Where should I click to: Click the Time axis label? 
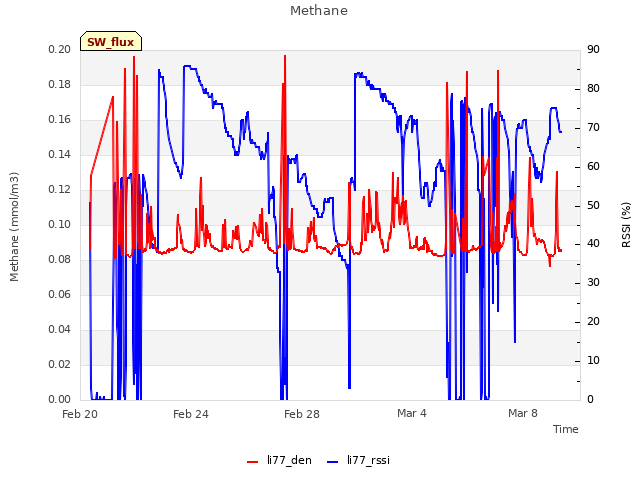[x=565, y=429]
